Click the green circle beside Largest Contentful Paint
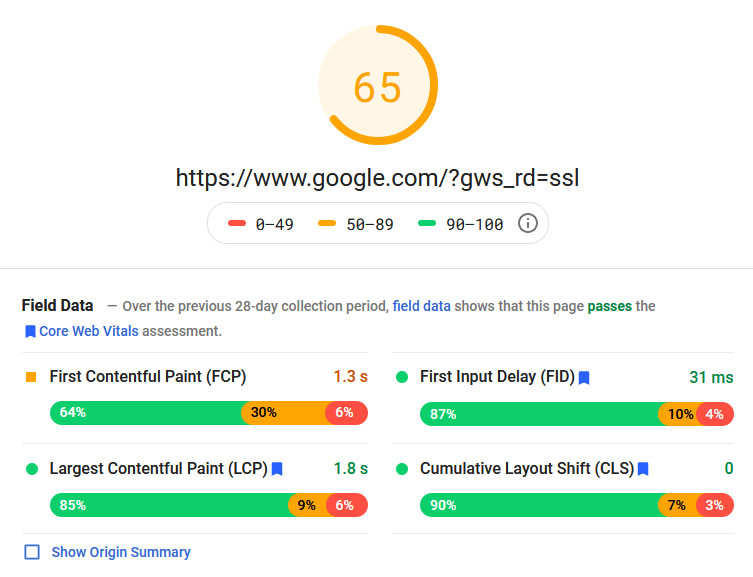Image resolution: width=753 pixels, height=577 pixels. tap(32, 469)
